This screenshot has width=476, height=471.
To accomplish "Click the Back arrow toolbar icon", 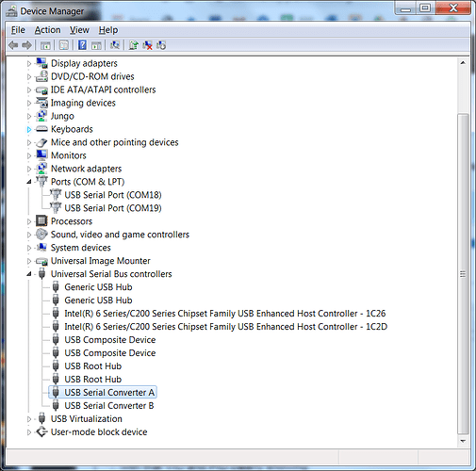I will 13,45.
